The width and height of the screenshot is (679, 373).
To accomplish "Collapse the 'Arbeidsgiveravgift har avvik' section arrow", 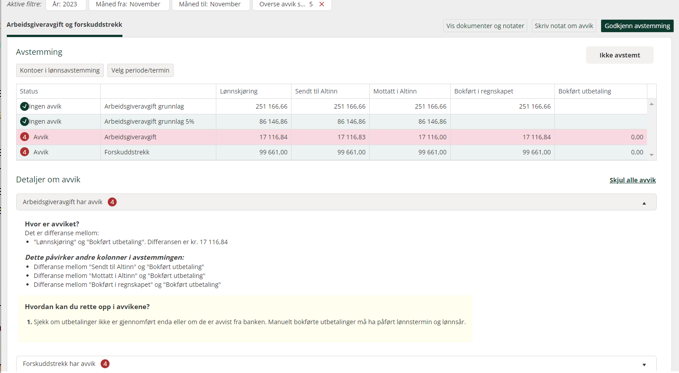I will click(x=644, y=203).
